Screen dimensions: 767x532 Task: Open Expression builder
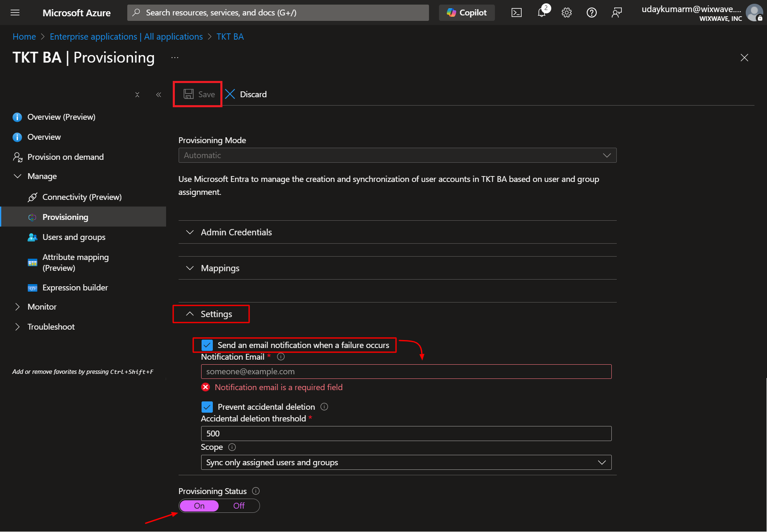click(x=75, y=287)
